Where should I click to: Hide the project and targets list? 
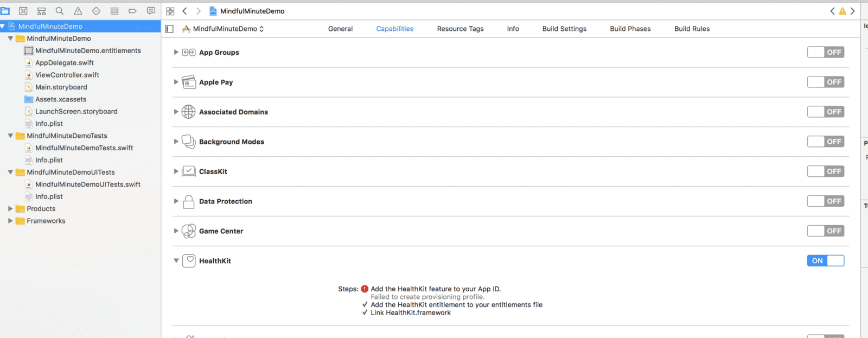169,29
